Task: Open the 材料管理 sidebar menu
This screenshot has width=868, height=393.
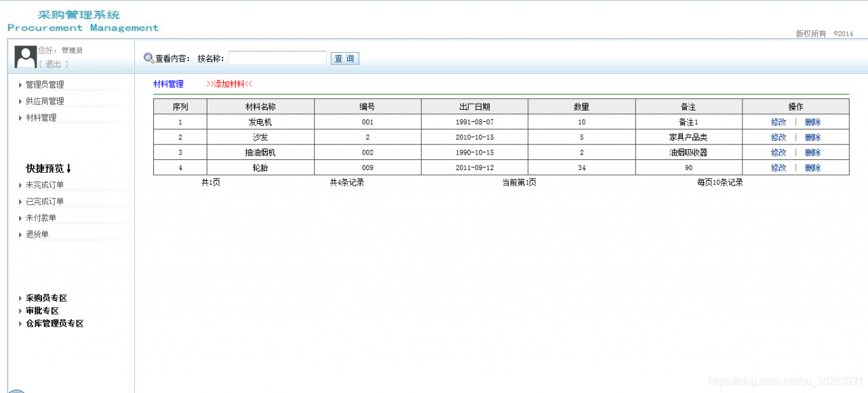Action: pyautogui.click(x=41, y=117)
